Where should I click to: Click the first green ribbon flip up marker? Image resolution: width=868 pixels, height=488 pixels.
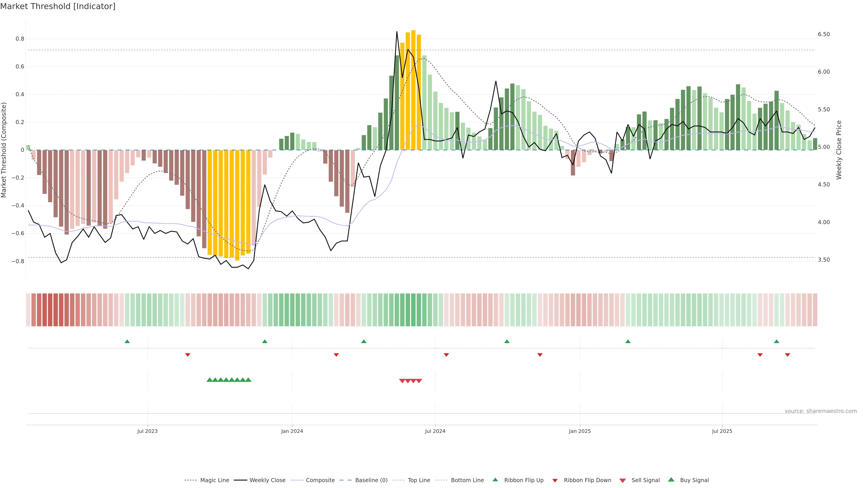127,342
